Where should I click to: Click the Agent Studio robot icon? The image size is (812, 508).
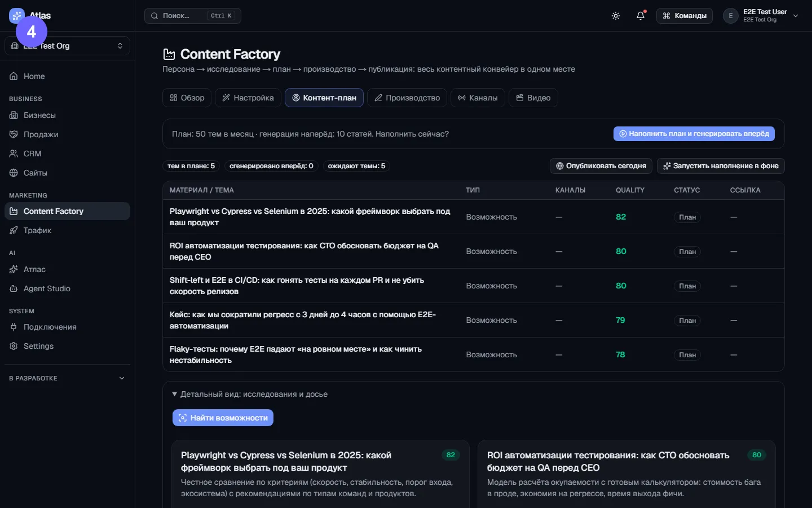pyautogui.click(x=14, y=288)
